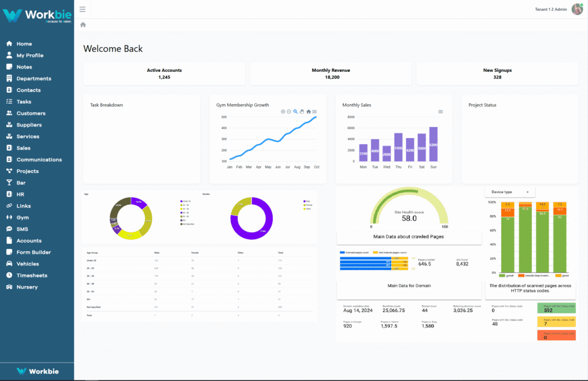588x381 pixels.
Task: Expand the Device type dropdown
Action: coord(510,192)
